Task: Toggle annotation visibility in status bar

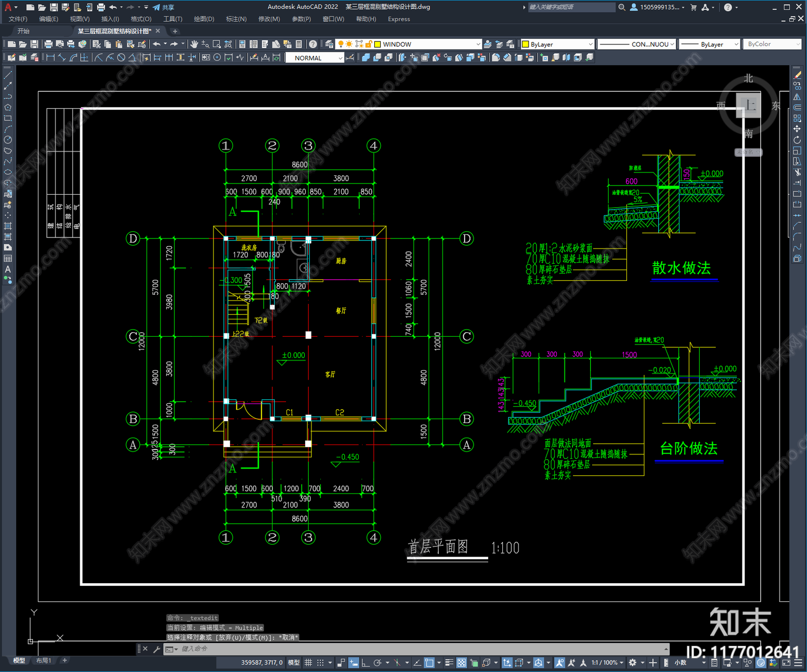Action: [560, 662]
